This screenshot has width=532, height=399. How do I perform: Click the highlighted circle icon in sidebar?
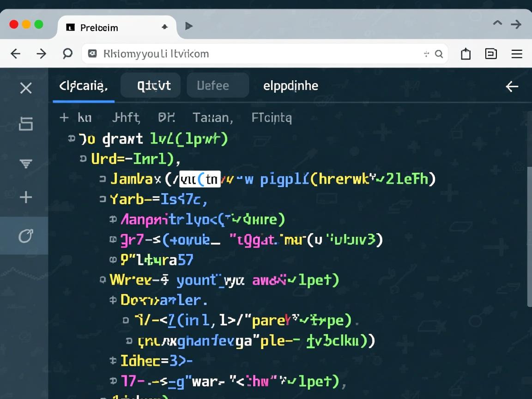coord(25,236)
